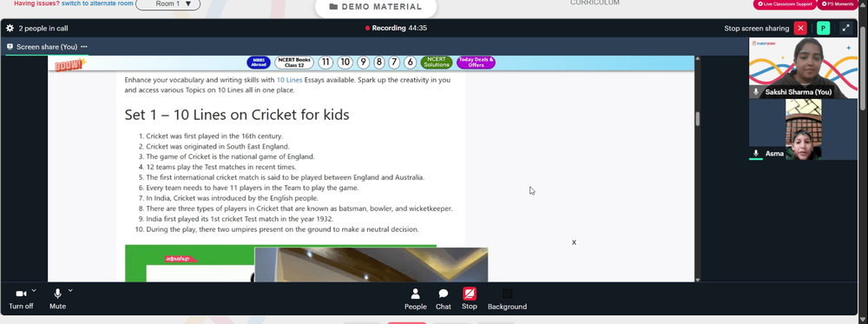
Task: Open screen share three-dots menu
Action: coord(83,47)
